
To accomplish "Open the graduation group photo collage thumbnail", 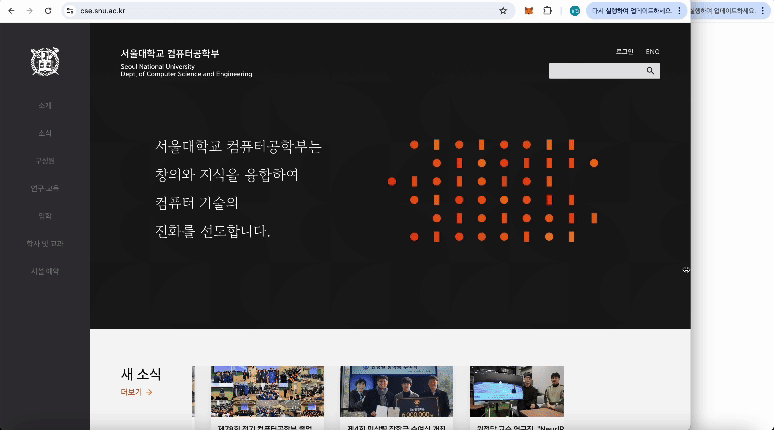I will 268,391.
